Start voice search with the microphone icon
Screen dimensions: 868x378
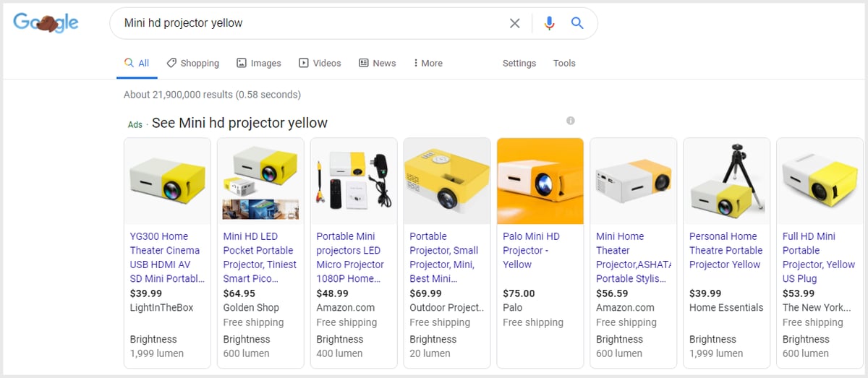point(549,23)
